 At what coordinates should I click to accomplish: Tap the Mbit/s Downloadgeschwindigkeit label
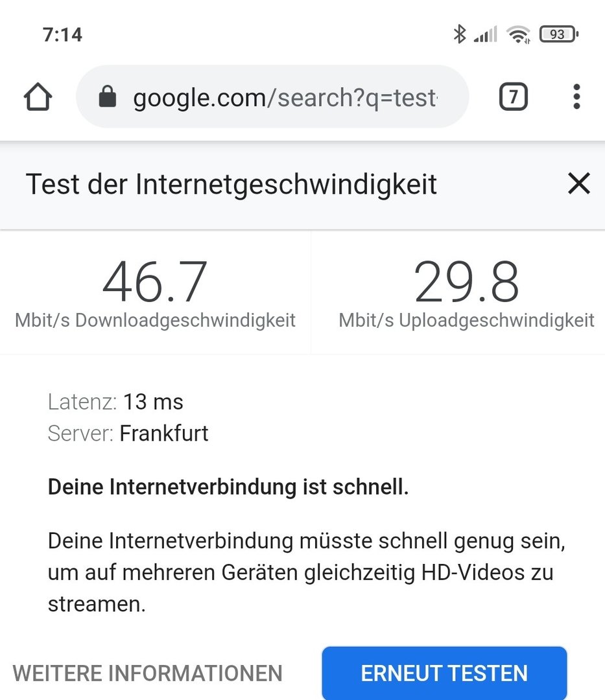(x=155, y=321)
